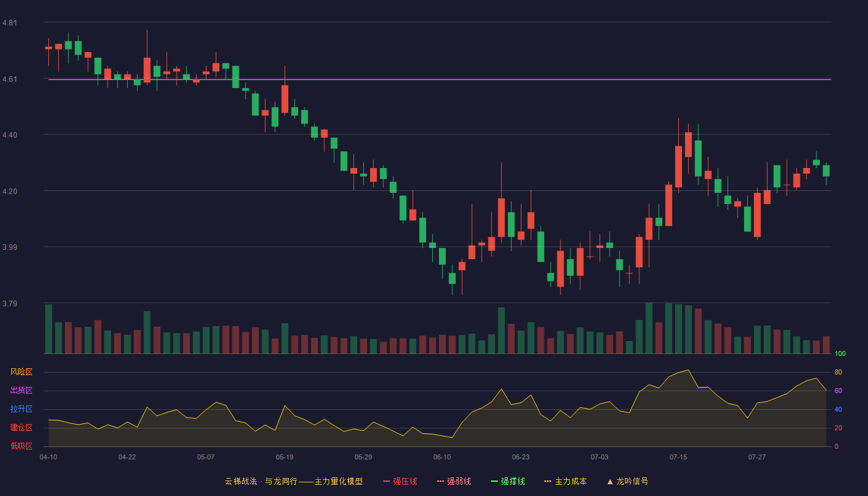Select the 风险区 zone label
This screenshot has height=496, width=868.
[21, 372]
